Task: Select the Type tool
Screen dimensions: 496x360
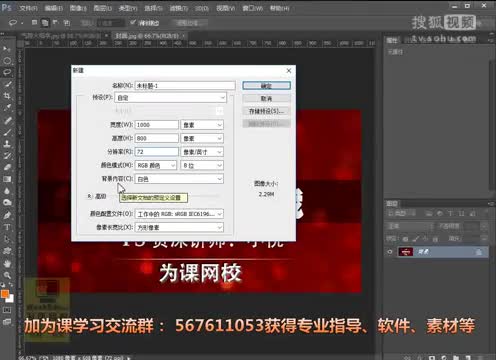Action: 7,227
